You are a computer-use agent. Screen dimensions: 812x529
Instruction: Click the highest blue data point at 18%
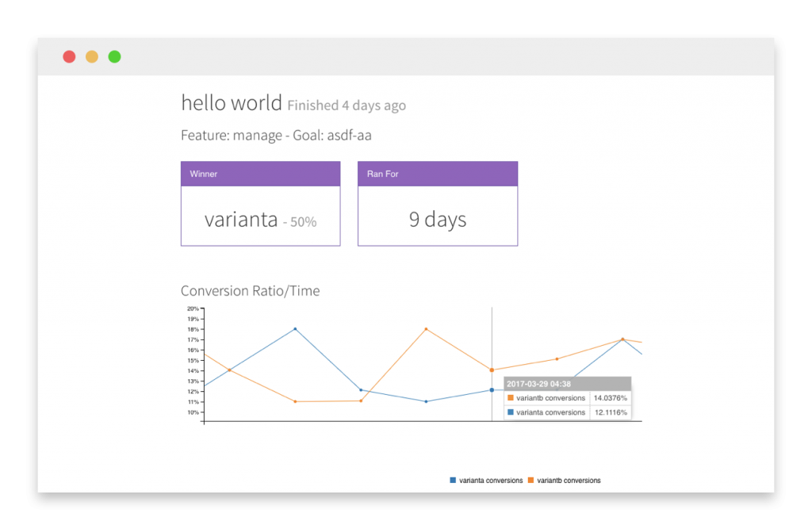[295, 328]
